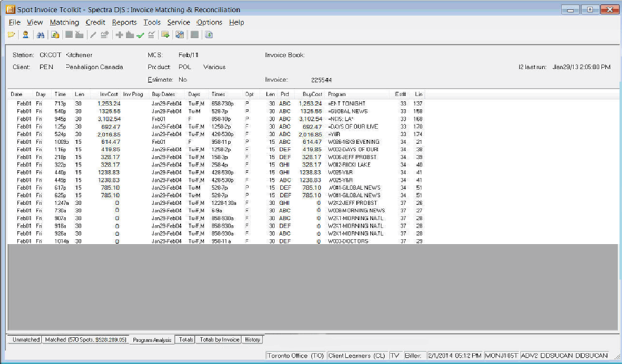Viewport: 622px width, 364px height.
Task: Select the DAYS OF OUR LIVE program row
Action: [x=216, y=126]
